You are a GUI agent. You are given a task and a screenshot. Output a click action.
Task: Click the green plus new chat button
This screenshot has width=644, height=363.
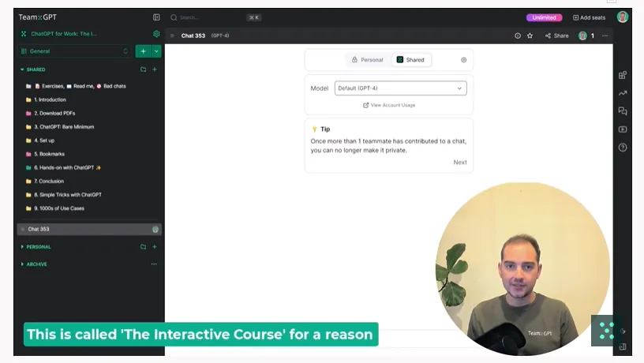[143, 51]
